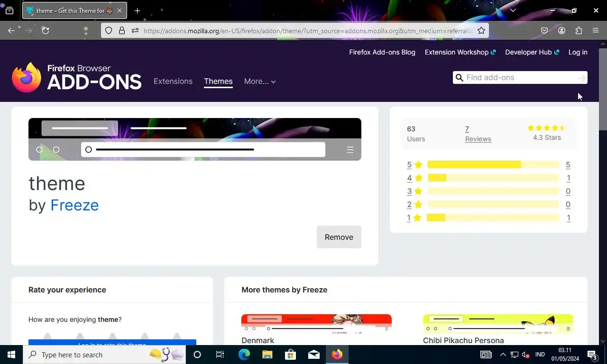The image size is (607, 364).
Task: Open the muted volume tray icon
Action: tap(525, 355)
